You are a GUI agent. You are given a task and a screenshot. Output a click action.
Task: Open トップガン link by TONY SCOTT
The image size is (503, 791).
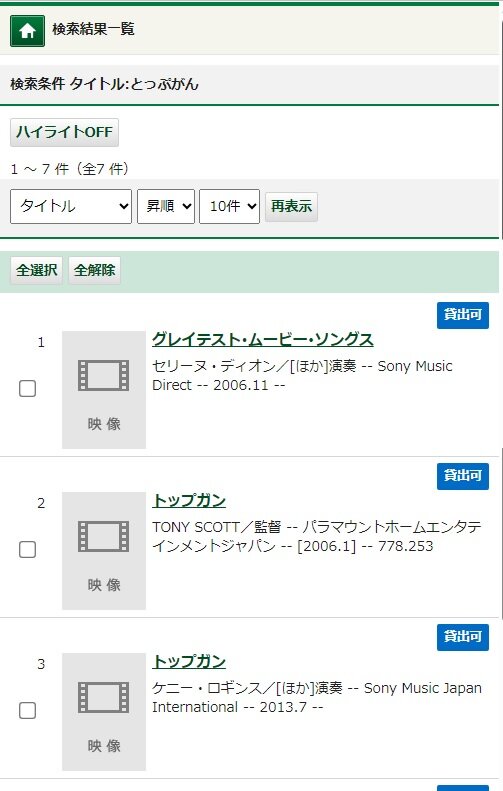(189, 500)
